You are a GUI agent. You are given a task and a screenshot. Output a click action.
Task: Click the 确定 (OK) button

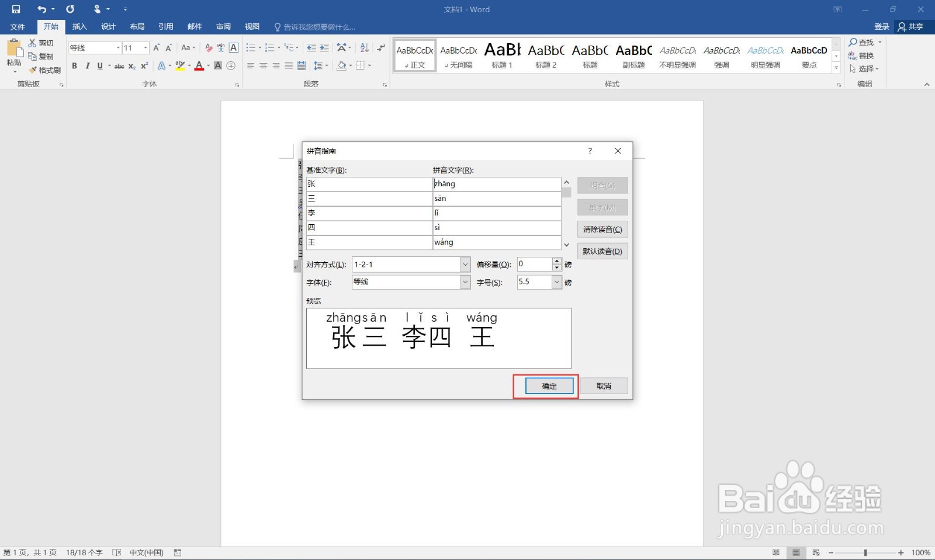click(x=549, y=386)
